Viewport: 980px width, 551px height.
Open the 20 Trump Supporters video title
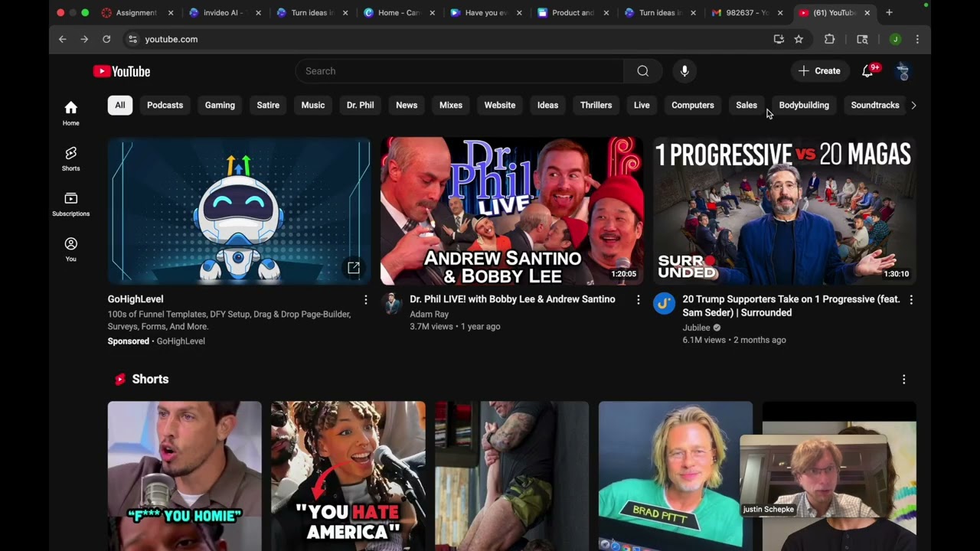click(x=791, y=306)
